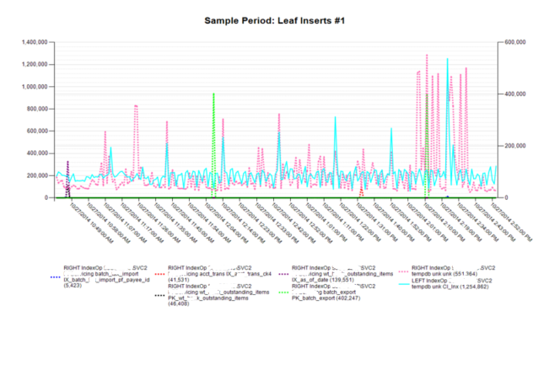Screen dimensions: 549x392
Task: Click x-axis label 10/27/2014 1:31:00 PM
Action: 378,222
